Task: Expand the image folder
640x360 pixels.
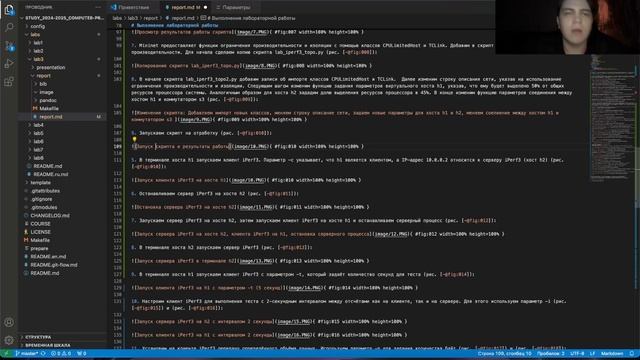Action: pyautogui.click(x=46, y=92)
